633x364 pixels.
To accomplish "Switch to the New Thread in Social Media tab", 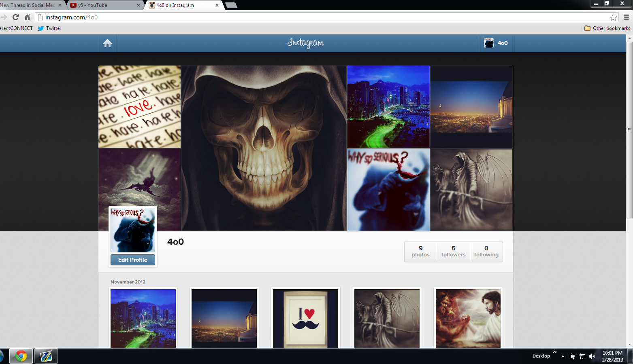I will [30, 5].
